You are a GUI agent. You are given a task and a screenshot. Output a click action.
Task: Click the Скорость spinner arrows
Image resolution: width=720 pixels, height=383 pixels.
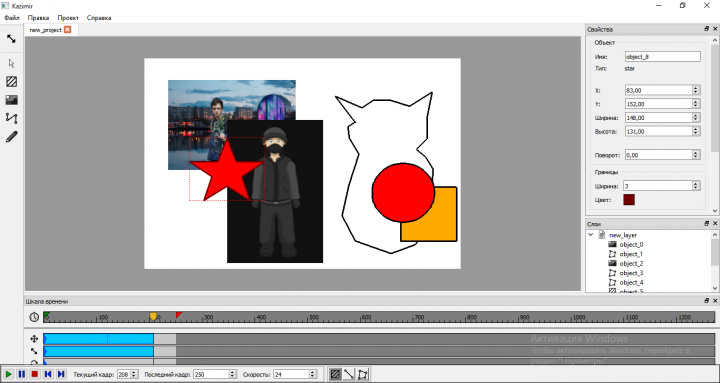click(312, 374)
